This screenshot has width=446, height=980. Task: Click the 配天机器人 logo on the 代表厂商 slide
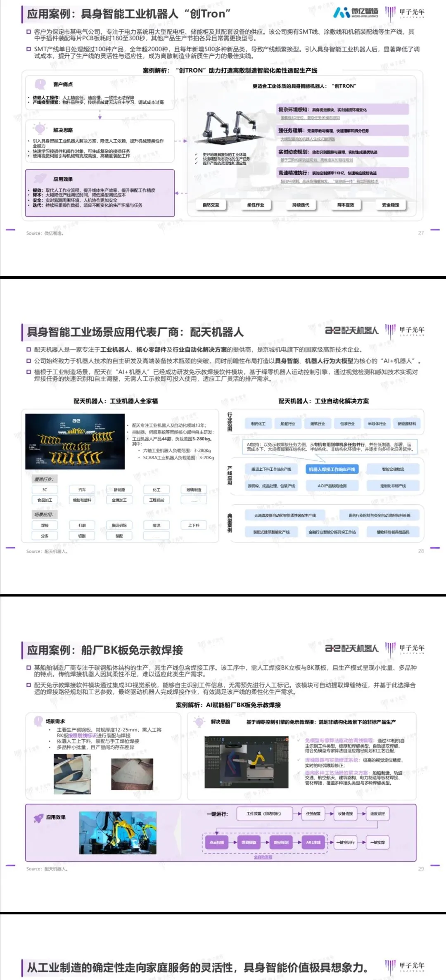[351, 330]
